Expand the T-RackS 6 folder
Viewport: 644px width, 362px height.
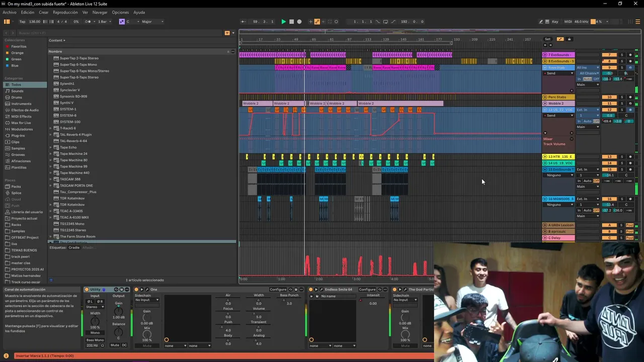tap(51, 128)
